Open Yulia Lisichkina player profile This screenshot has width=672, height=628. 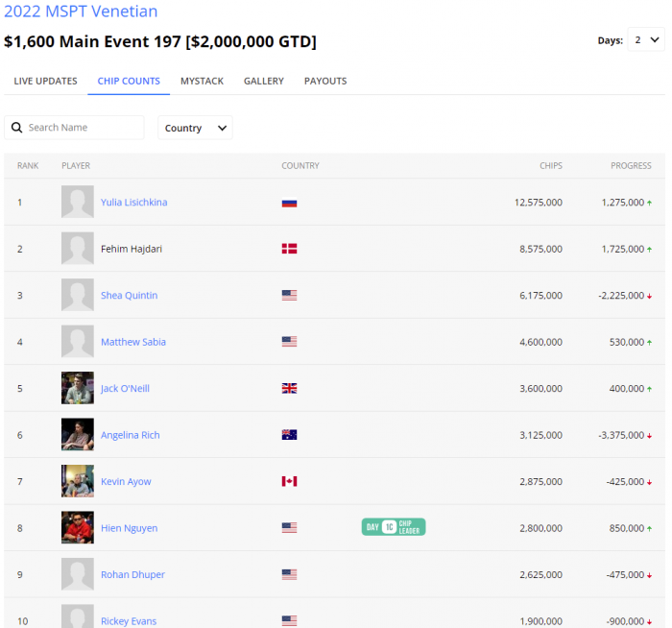[x=134, y=203]
